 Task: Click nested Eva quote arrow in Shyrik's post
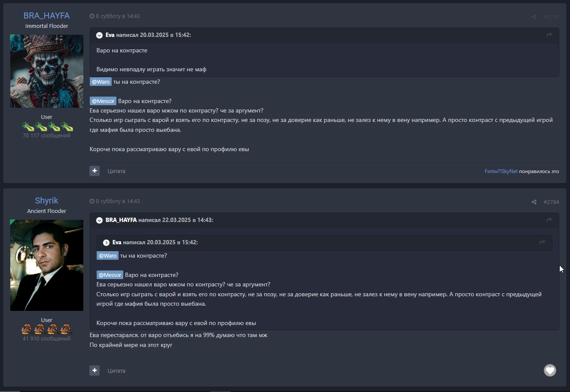tap(542, 242)
